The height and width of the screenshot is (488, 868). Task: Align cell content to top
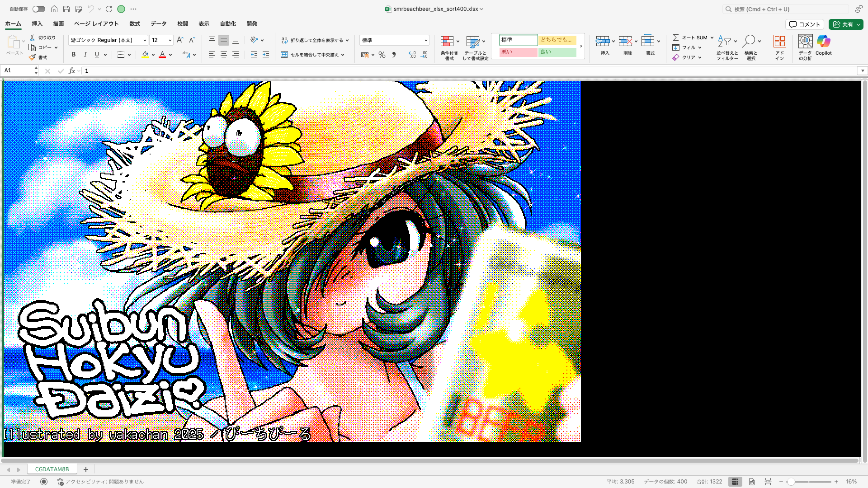click(x=212, y=40)
